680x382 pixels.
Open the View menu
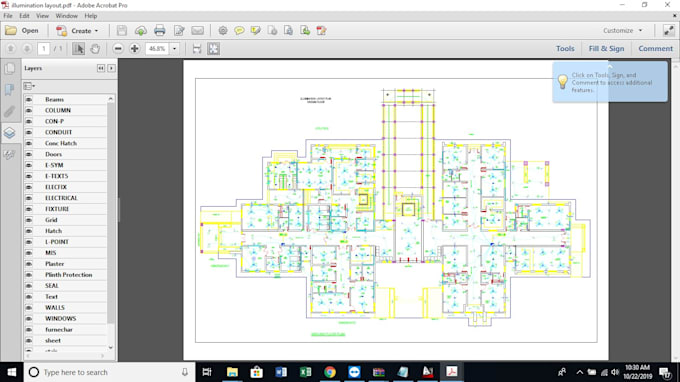click(x=42, y=16)
